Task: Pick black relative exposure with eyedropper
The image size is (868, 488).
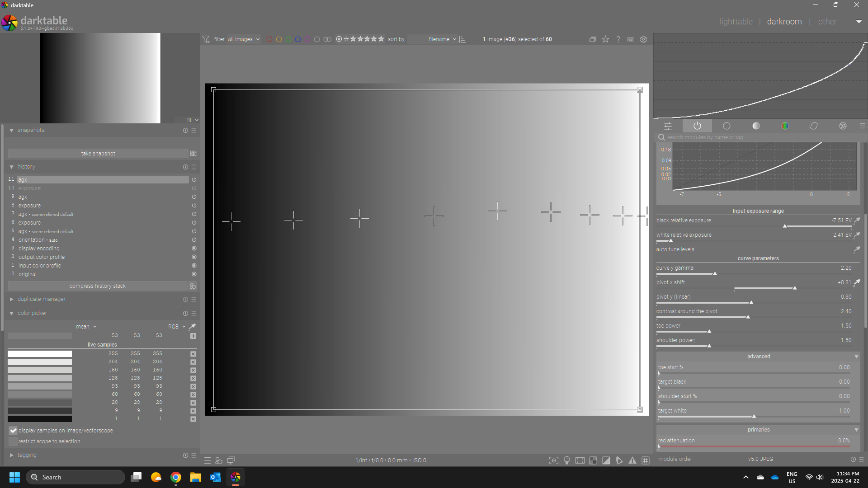Action: (857, 221)
